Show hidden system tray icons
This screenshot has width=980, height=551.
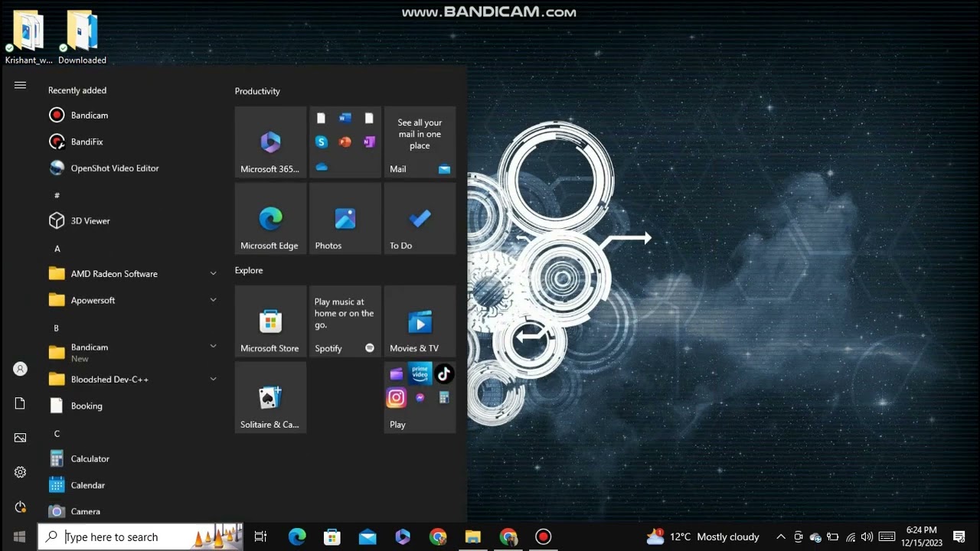click(781, 536)
